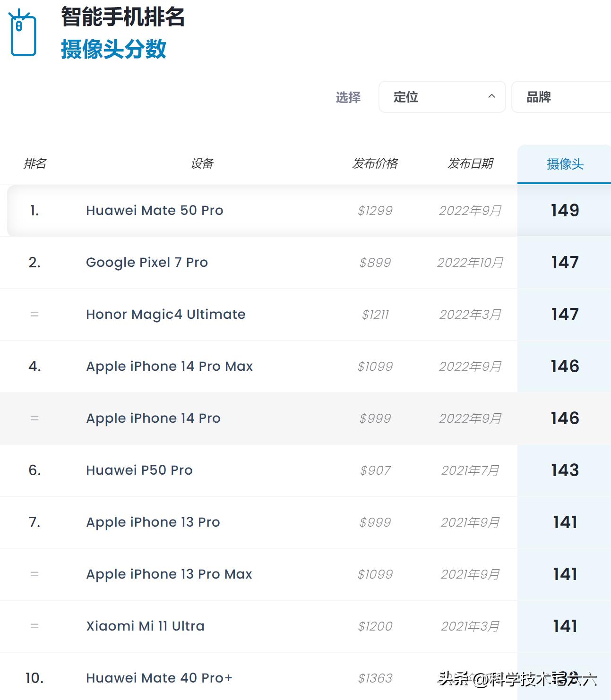Click the Apple iPhone 13 Pro row
Screen dimensions: 611x700
152,522
